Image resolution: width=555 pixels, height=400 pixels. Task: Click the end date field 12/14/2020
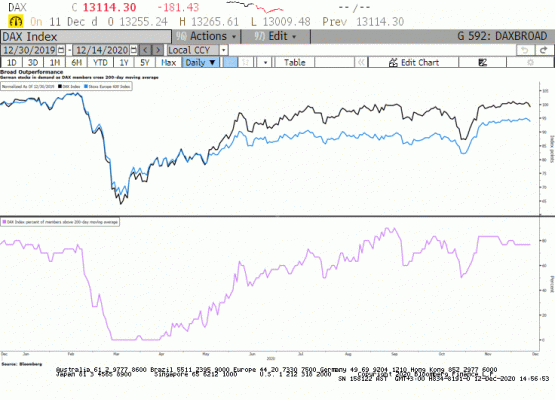102,50
